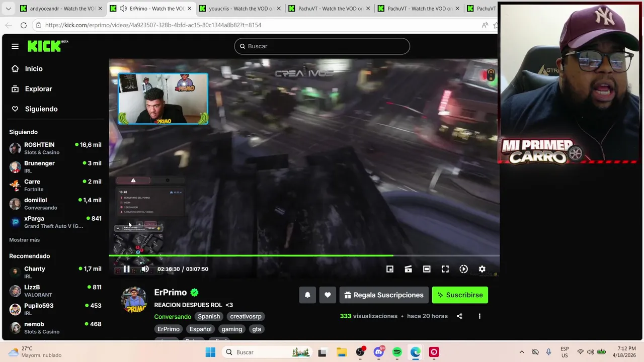Screen dimensions: 644x362
Task: Follow ErPrimo with the heart button
Action: [x=328, y=295]
